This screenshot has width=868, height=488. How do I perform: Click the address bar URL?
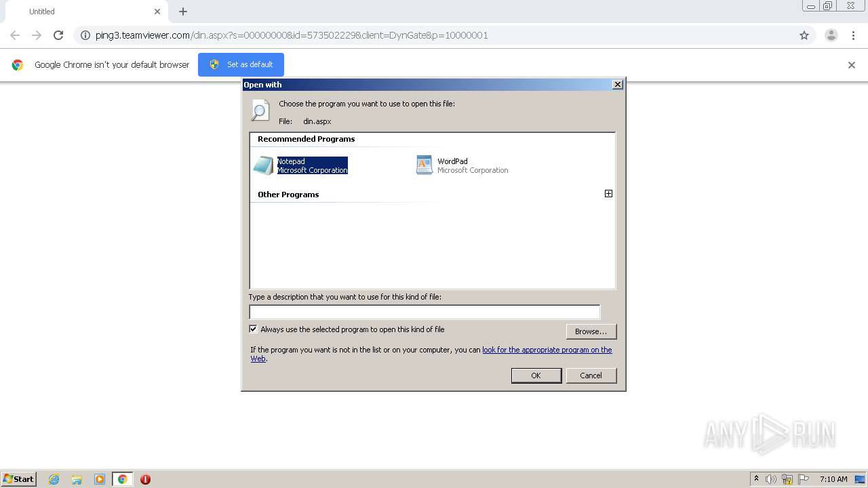(292, 35)
